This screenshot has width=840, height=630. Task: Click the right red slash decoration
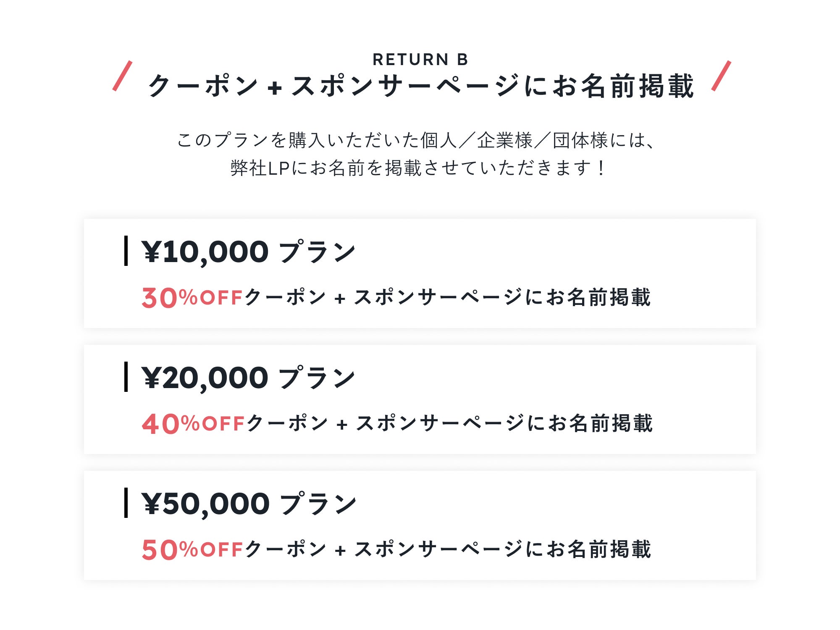(721, 76)
